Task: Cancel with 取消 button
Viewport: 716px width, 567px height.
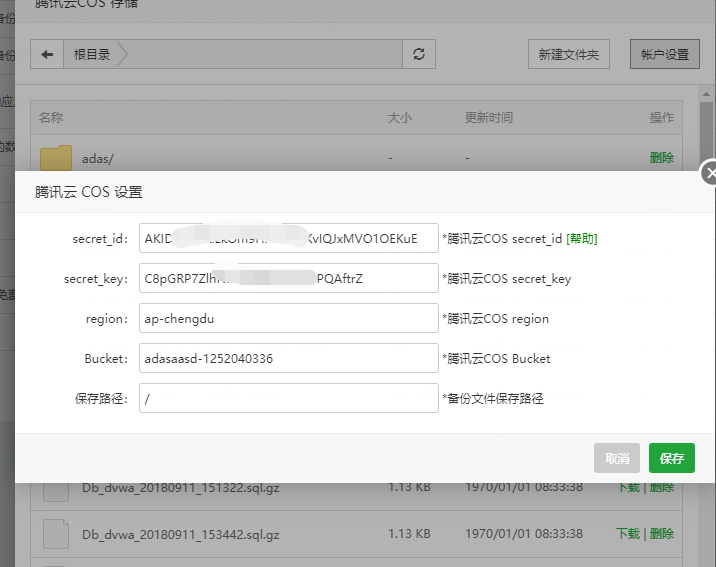Action: 616,458
